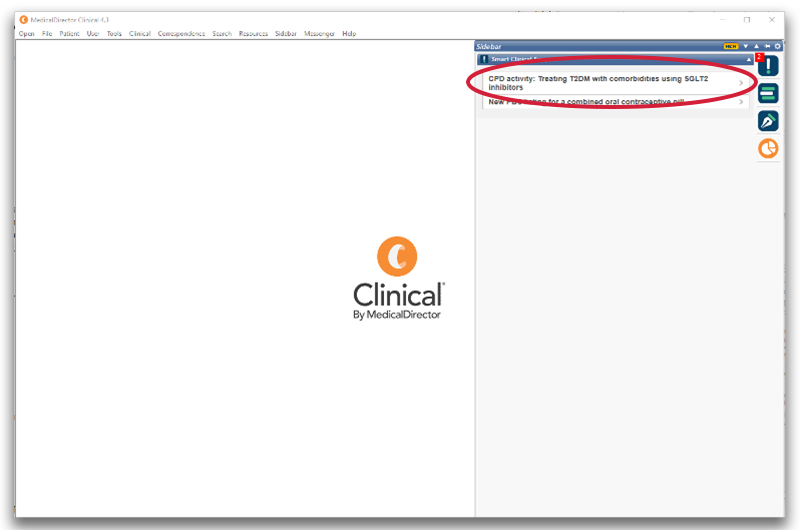Click the Sidebar header up arrow

pyautogui.click(x=756, y=46)
